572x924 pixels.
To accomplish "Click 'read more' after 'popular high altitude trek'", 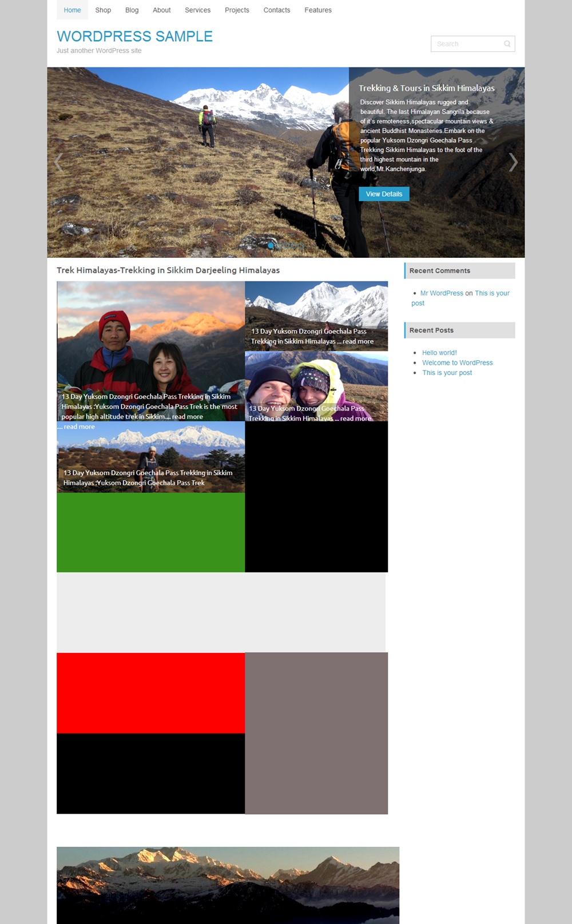I will point(187,417).
